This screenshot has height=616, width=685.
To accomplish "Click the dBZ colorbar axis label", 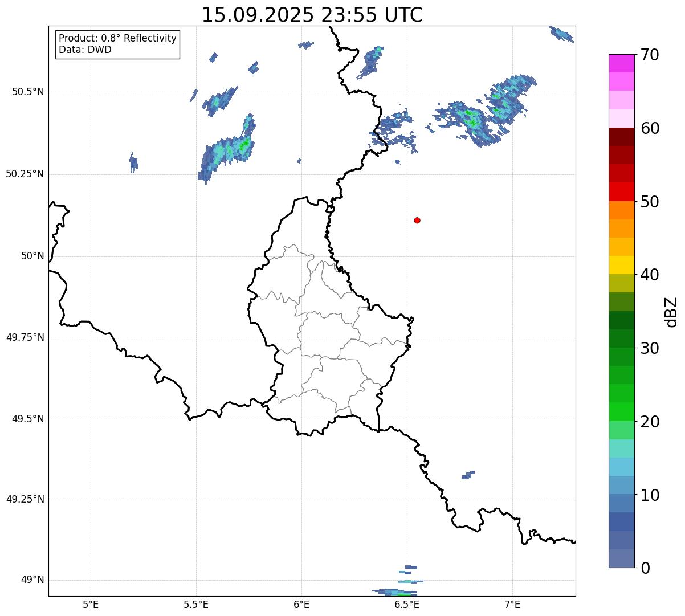I will (671, 311).
